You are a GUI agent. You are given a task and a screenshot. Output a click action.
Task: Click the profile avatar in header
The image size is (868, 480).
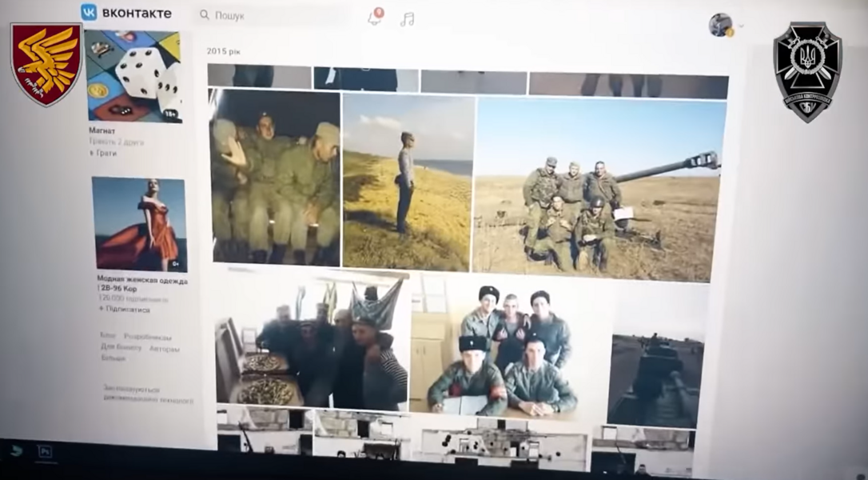720,25
